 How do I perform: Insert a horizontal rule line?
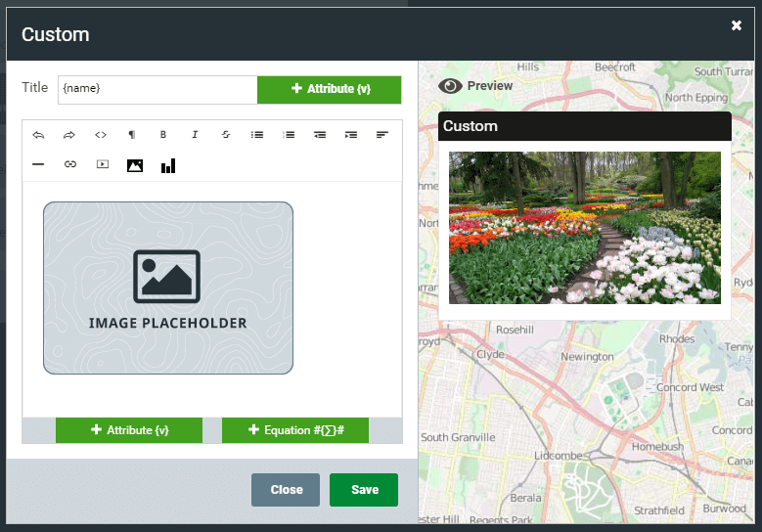click(38, 165)
